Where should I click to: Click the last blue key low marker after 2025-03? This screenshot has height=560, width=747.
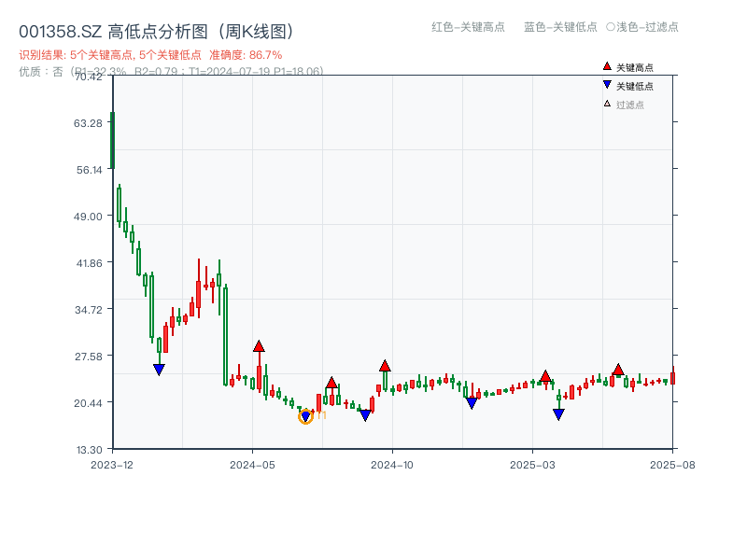coord(558,414)
